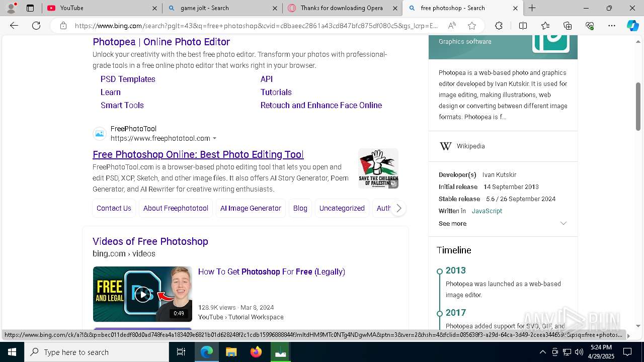
Task: Show hidden icons in the system tray
Action: [x=543, y=352]
